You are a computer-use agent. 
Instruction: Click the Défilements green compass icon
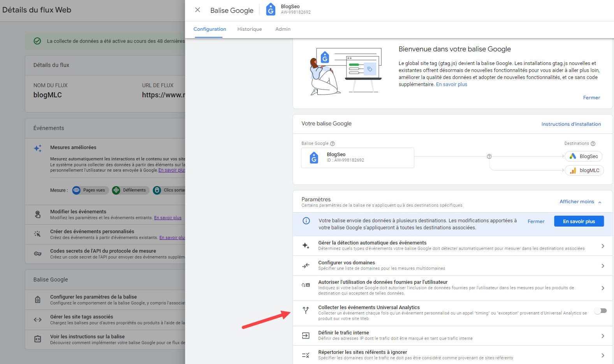[x=116, y=190]
